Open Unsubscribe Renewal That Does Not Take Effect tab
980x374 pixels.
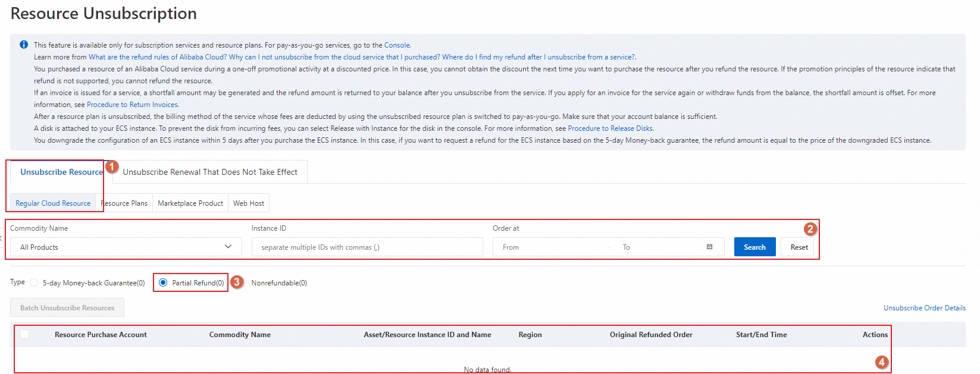coord(210,172)
